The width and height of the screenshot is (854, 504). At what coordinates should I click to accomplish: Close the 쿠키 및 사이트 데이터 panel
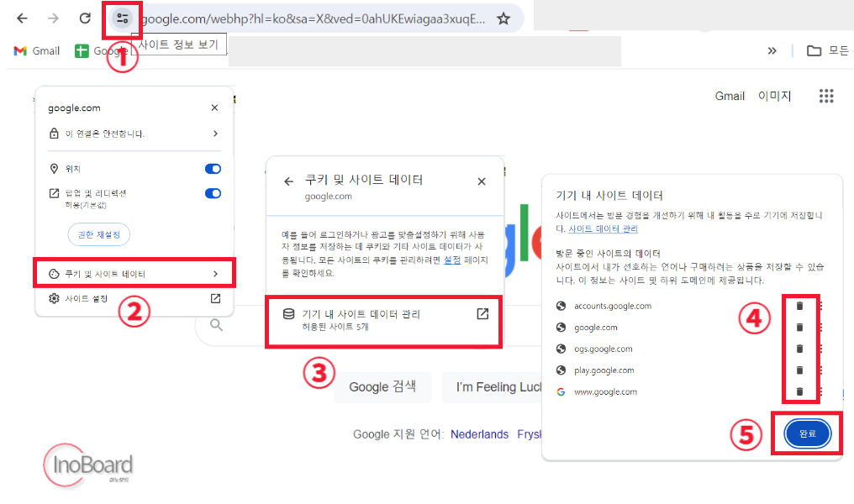[482, 181]
